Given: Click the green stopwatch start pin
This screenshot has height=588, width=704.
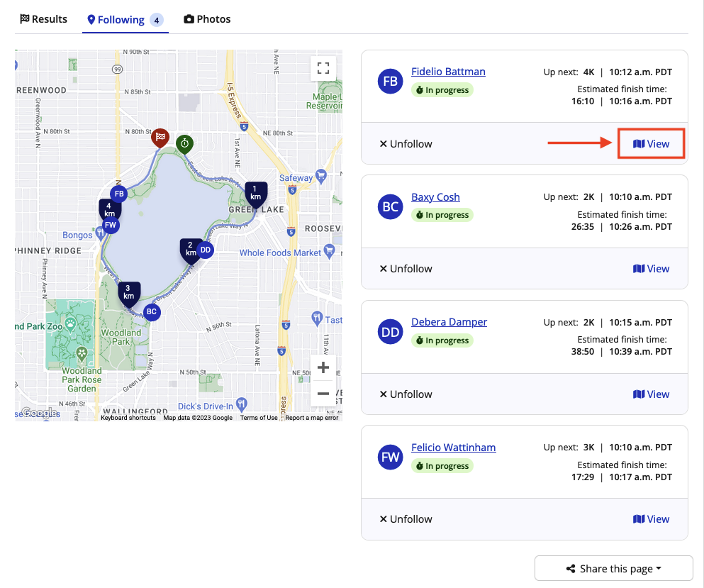Looking at the screenshot, I should click(x=184, y=143).
